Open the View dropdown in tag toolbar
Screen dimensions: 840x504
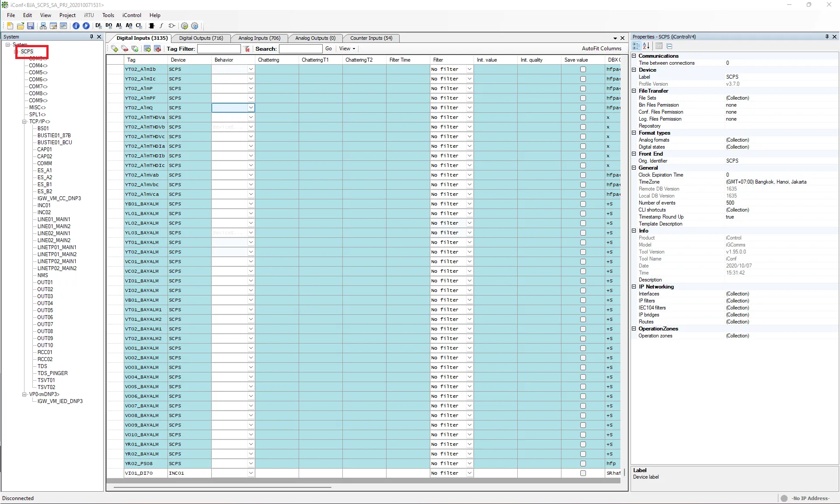click(347, 49)
